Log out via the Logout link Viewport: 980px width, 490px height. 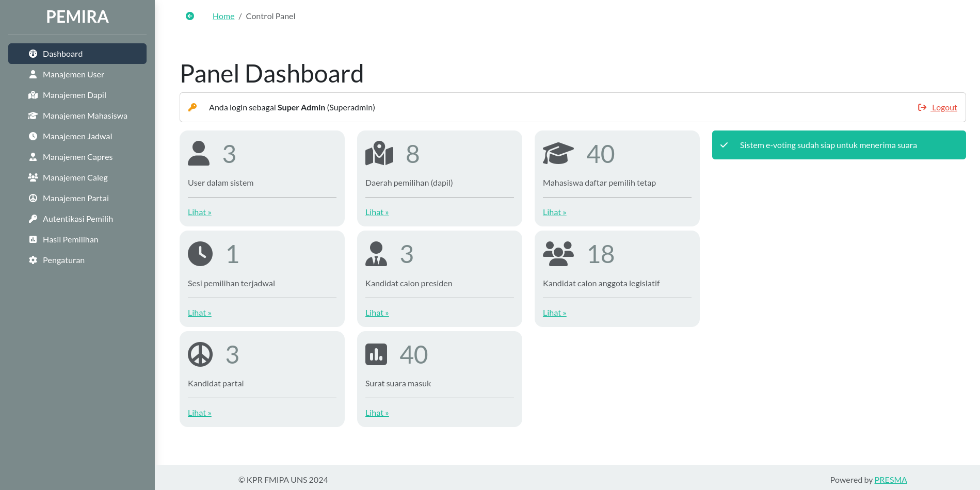click(943, 107)
